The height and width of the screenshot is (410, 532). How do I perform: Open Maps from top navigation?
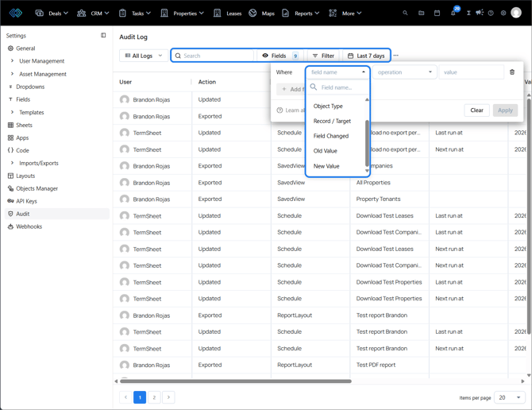coord(261,14)
